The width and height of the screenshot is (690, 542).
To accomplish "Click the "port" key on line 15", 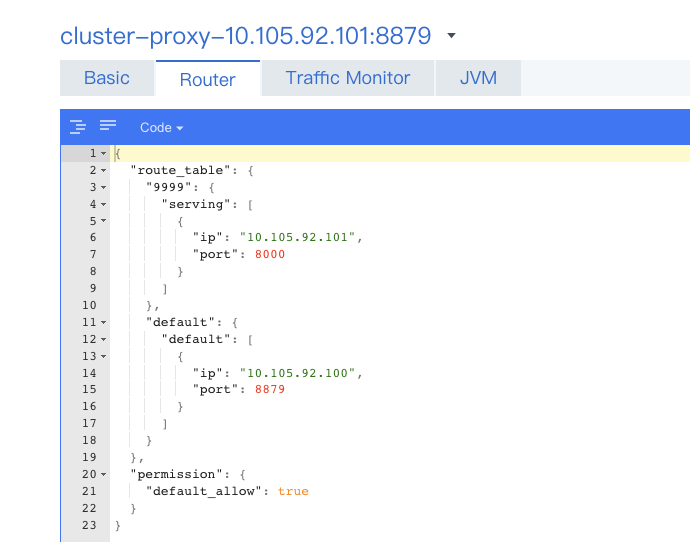I will (x=215, y=390).
